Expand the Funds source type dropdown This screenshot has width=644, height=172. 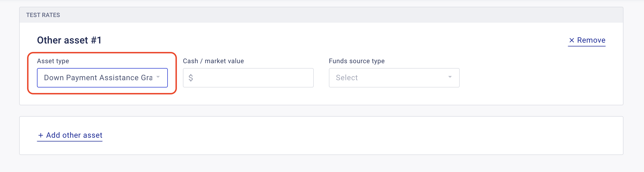coord(394,78)
